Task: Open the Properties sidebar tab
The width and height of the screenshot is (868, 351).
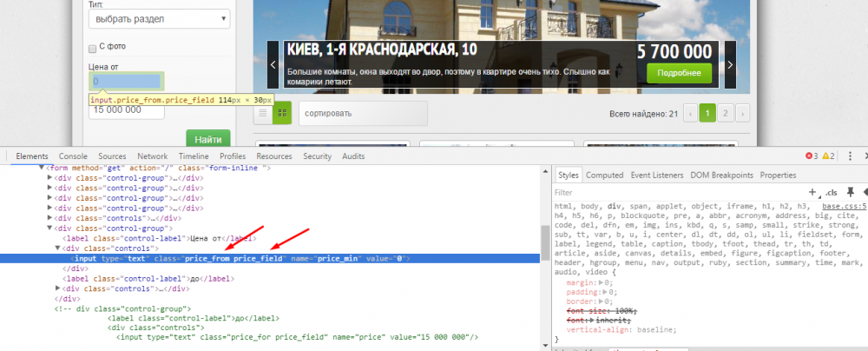Action: click(x=778, y=175)
